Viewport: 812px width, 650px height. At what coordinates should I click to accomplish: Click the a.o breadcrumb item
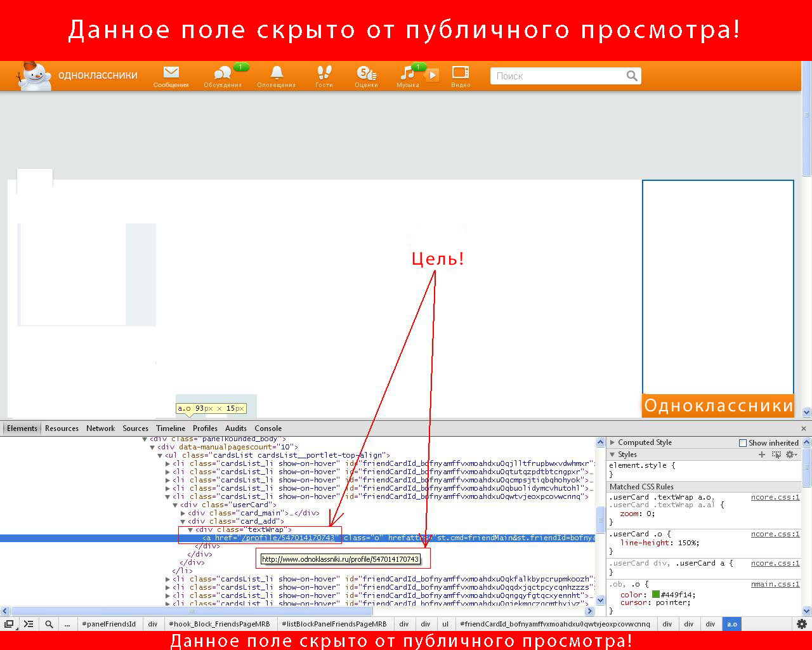731,624
